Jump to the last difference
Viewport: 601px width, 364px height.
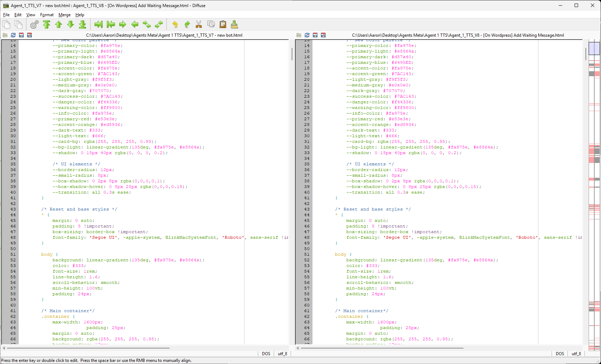83,24
